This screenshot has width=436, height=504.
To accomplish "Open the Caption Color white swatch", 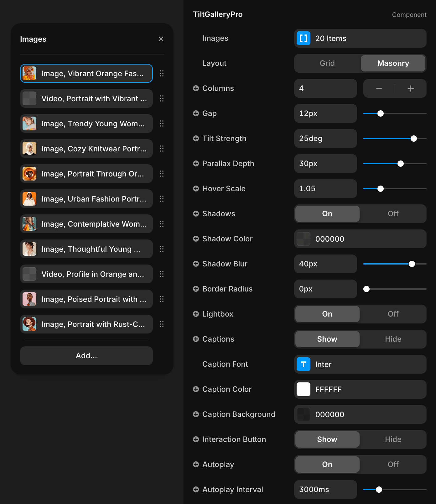I will pos(303,389).
